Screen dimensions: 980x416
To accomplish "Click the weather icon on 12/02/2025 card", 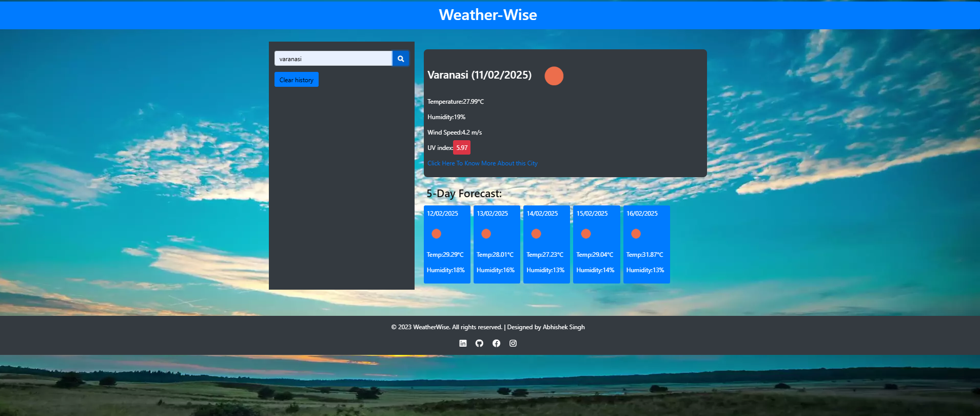I will click(436, 234).
